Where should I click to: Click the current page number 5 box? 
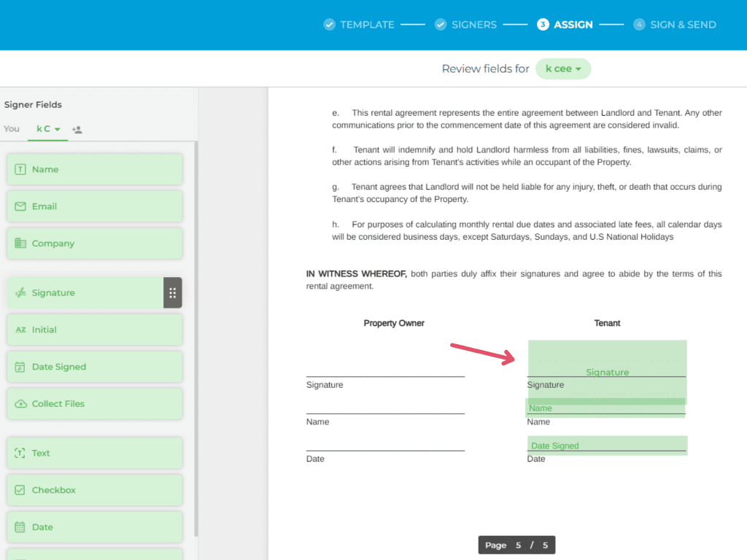(x=519, y=545)
